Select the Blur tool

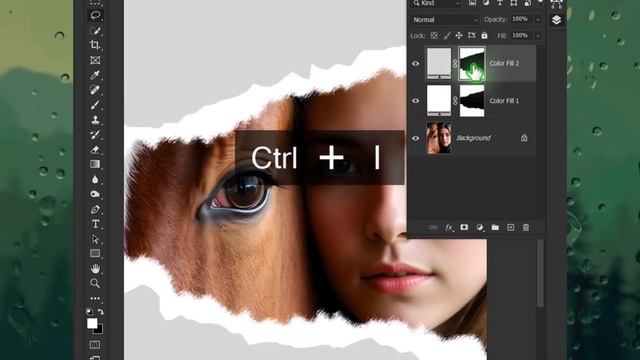(95, 179)
